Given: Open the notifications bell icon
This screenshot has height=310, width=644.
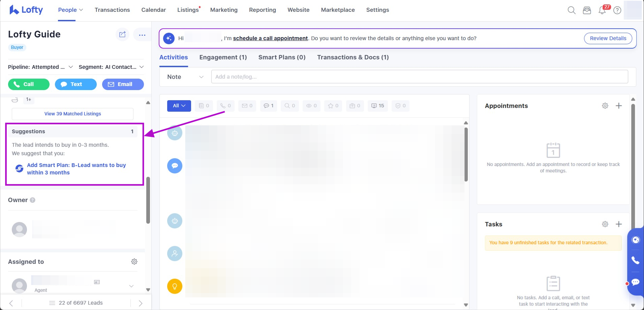Looking at the screenshot, I should (602, 10).
